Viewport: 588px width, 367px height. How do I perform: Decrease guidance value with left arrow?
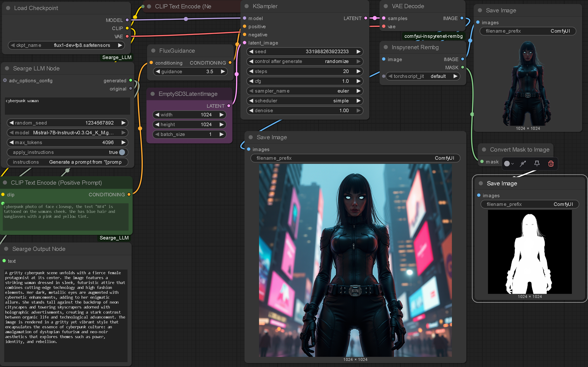coord(158,71)
